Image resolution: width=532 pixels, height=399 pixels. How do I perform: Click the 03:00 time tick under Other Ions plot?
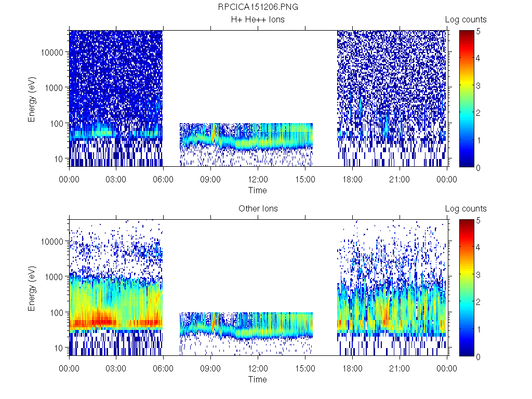coord(116,368)
